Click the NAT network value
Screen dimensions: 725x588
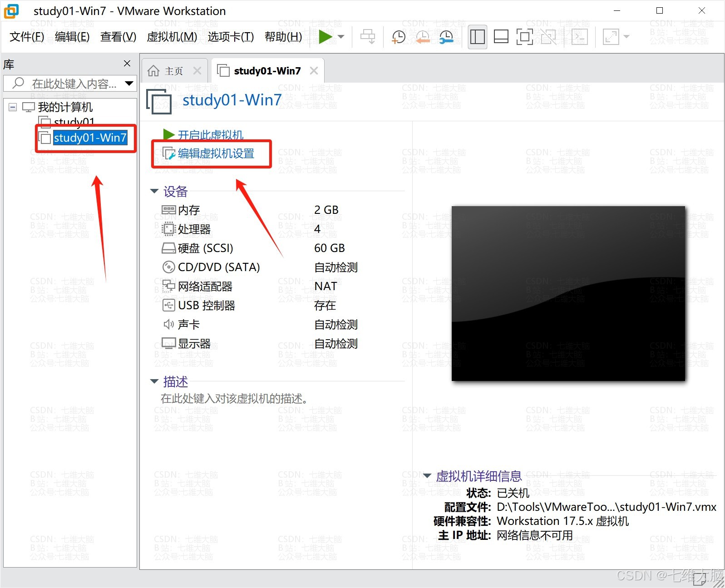pyautogui.click(x=326, y=287)
